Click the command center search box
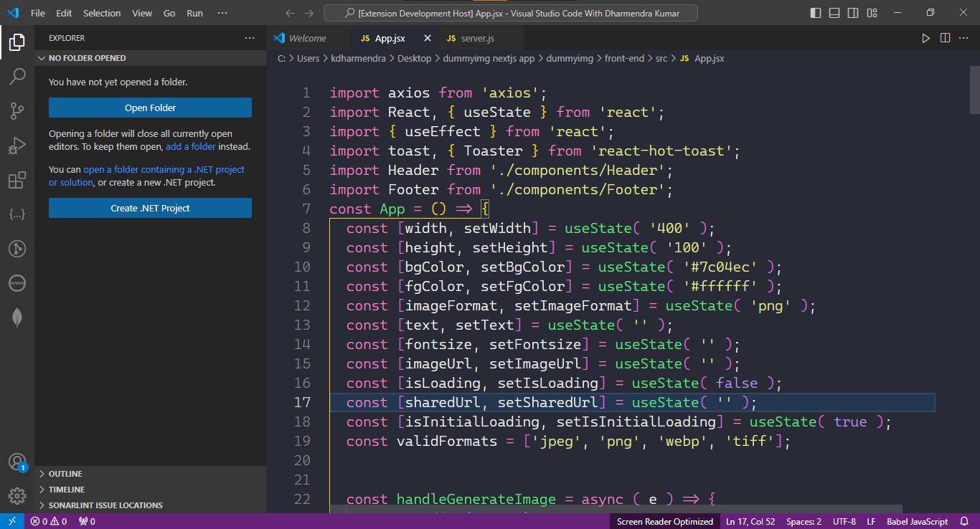This screenshot has width=980, height=529. point(510,13)
